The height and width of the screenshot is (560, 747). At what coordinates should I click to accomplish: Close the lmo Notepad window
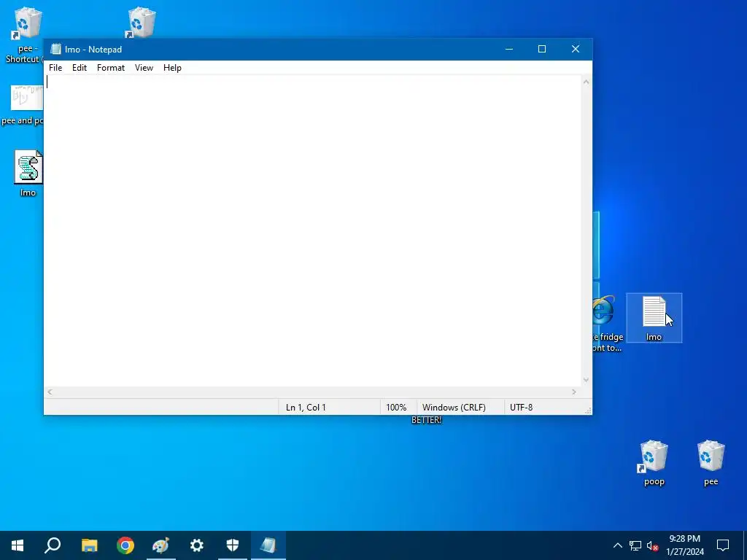tap(576, 49)
